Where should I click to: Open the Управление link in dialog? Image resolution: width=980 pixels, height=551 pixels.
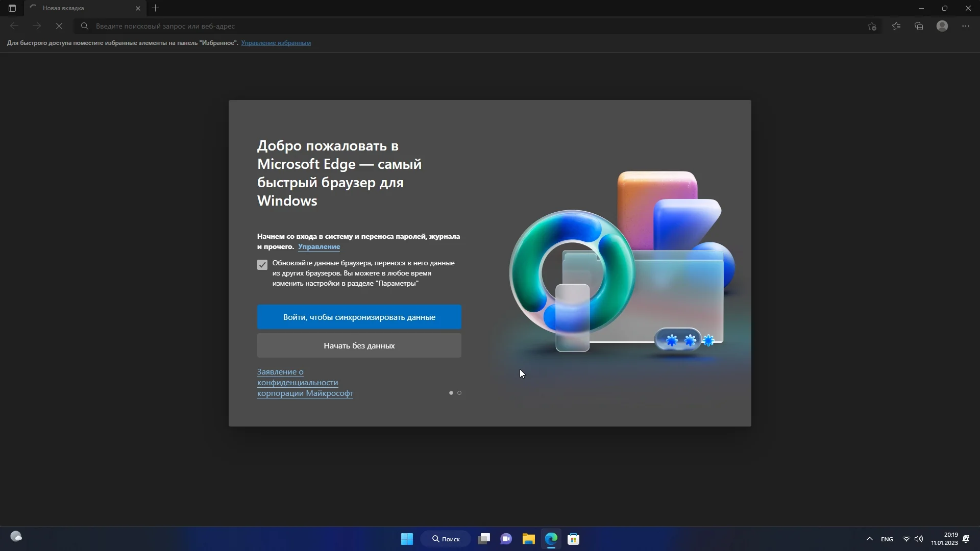point(318,246)
